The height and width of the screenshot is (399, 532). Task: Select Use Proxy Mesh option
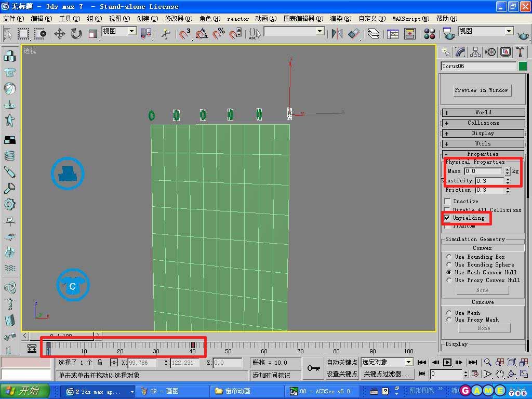point(449,320)
